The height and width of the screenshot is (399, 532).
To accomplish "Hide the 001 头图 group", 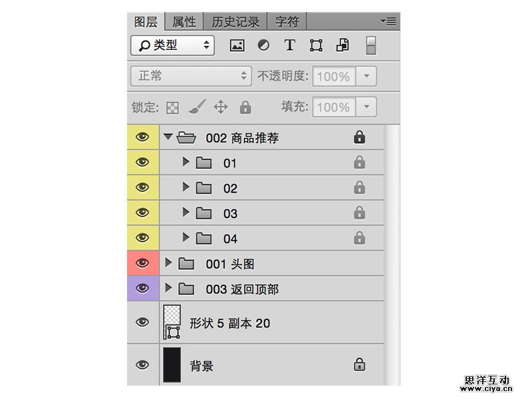I will point(142,263).
